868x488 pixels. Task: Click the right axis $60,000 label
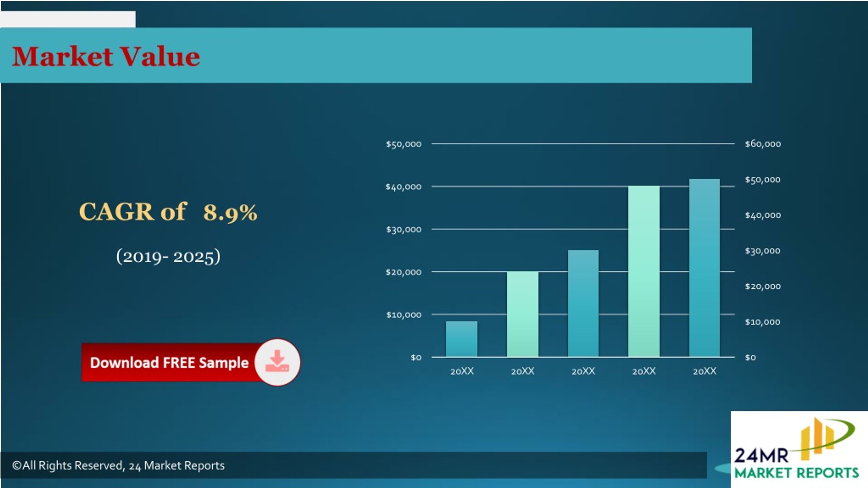763,144
